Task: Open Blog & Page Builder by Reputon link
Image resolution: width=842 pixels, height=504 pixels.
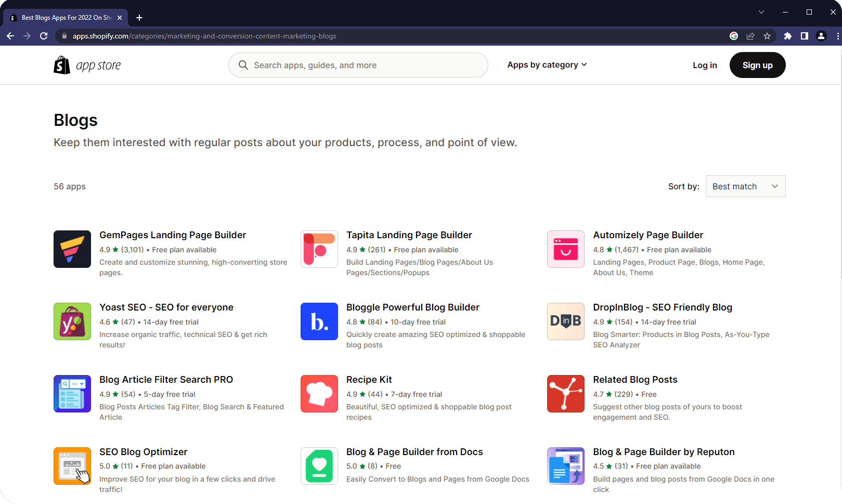Action: coord(664,452)
